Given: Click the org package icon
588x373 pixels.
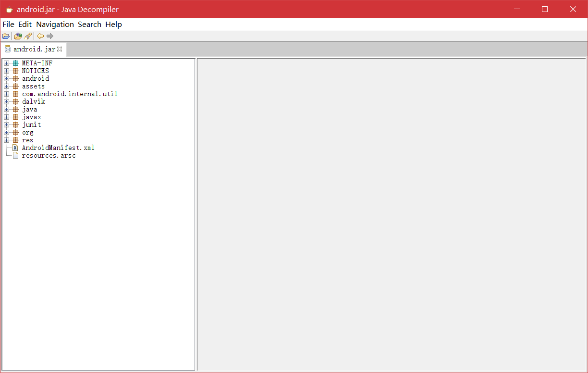Looking at the screenshot, I should [16, 132].
